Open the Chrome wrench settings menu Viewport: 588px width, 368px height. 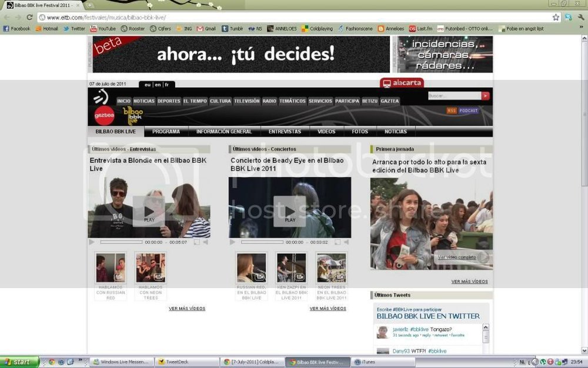[x=580, y=17]
